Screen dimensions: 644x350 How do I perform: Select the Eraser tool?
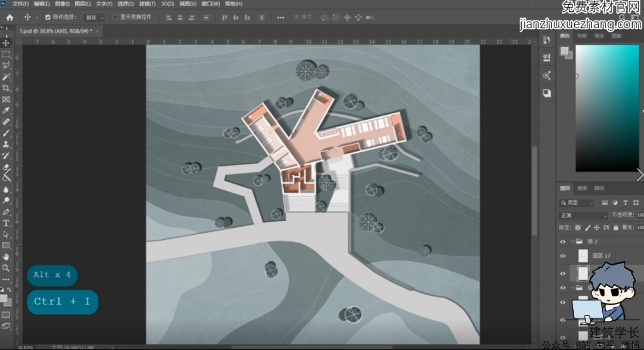click(6, 167)
